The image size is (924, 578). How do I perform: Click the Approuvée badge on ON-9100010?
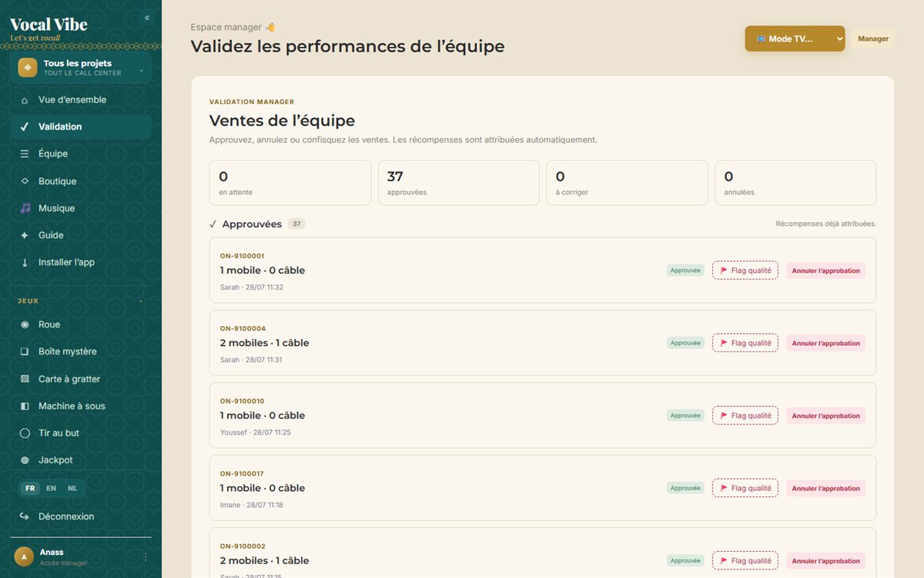click(685, 415)
